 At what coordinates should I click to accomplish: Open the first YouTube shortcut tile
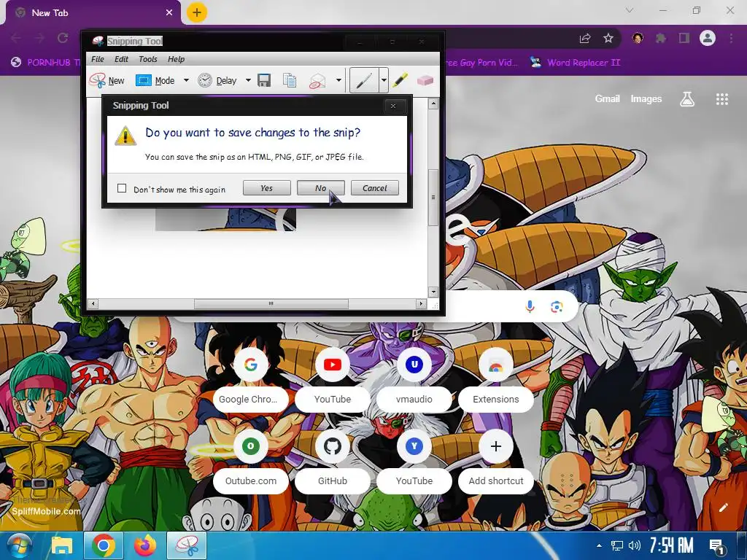click(x=333, y=379)
